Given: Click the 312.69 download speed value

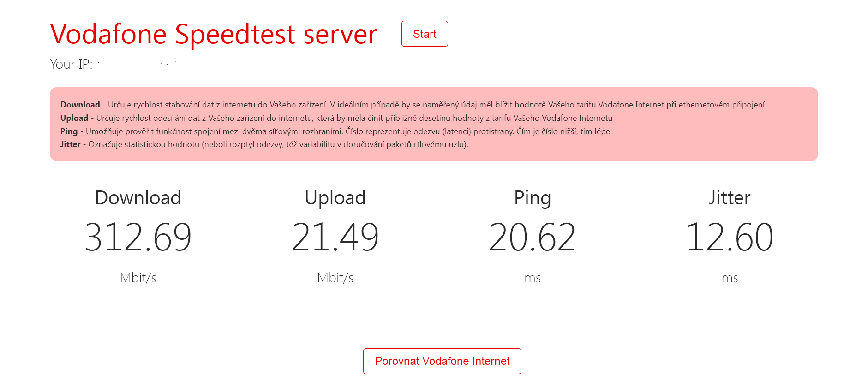Looking at the screenshot, I should click(x=138, y=237).
